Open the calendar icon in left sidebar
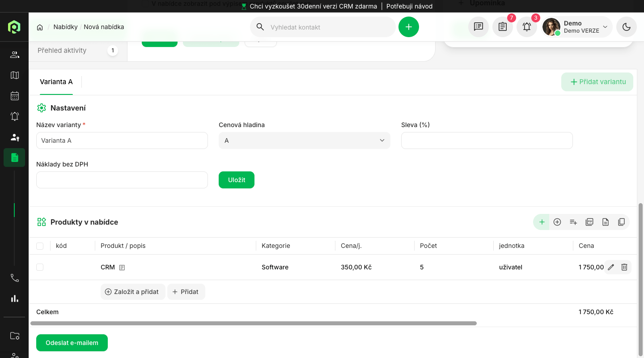 [15, 96]
